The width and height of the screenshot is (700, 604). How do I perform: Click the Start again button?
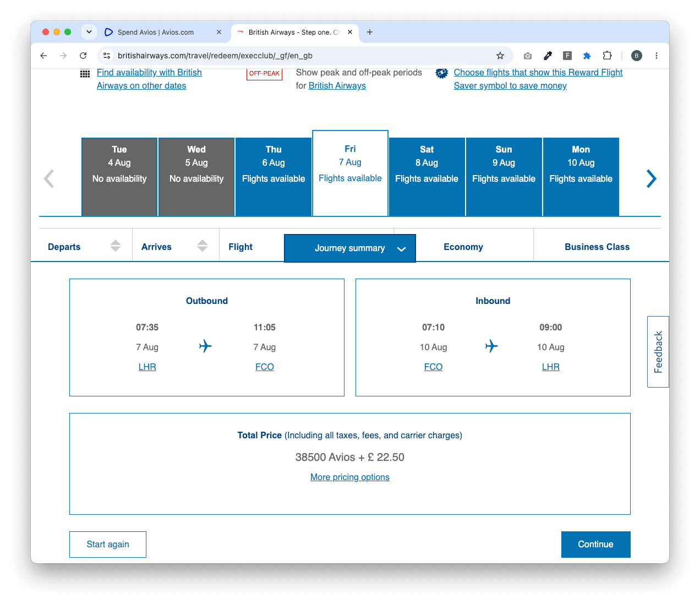coord(108,545)
